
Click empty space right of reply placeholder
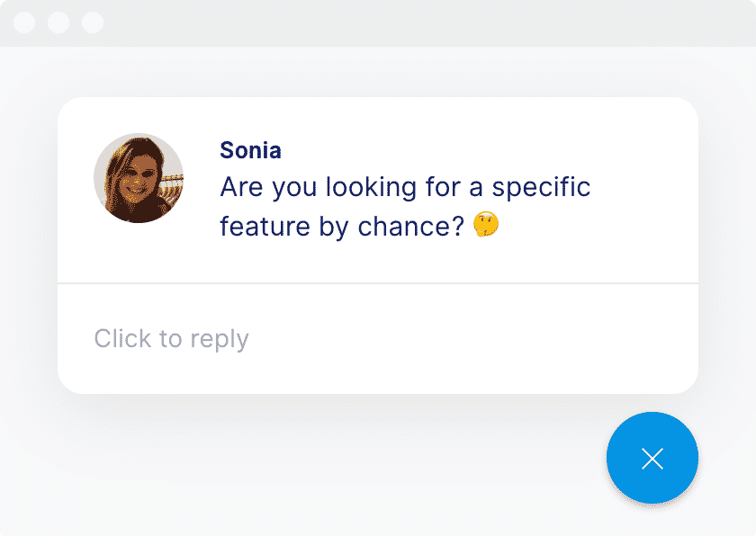(468, 338)
